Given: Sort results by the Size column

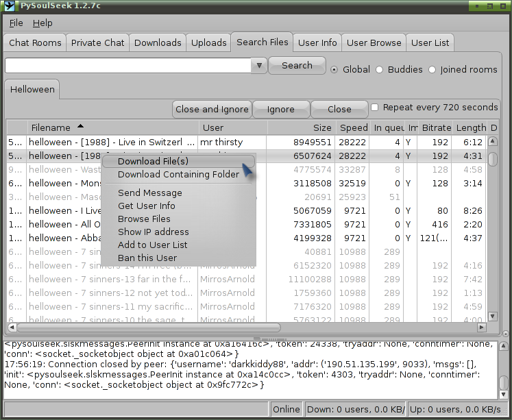Looking at the screenshot, I should [302, 127].
